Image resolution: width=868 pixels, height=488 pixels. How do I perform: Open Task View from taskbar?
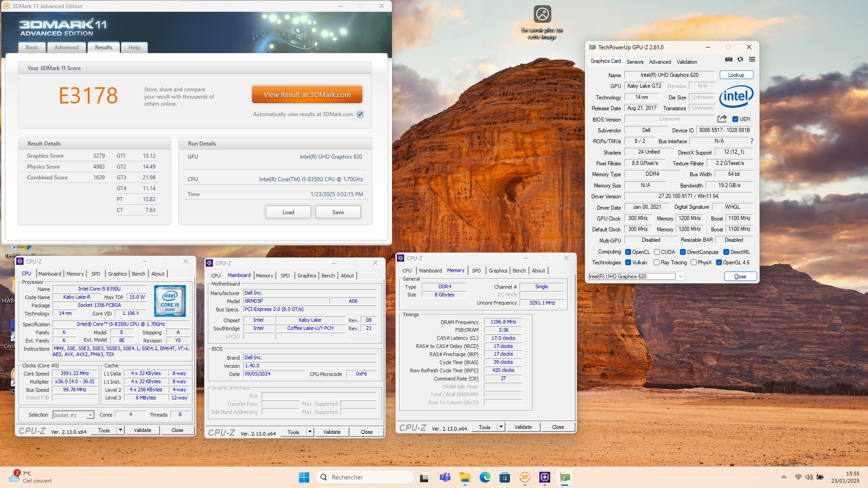(x=424, y=477)
